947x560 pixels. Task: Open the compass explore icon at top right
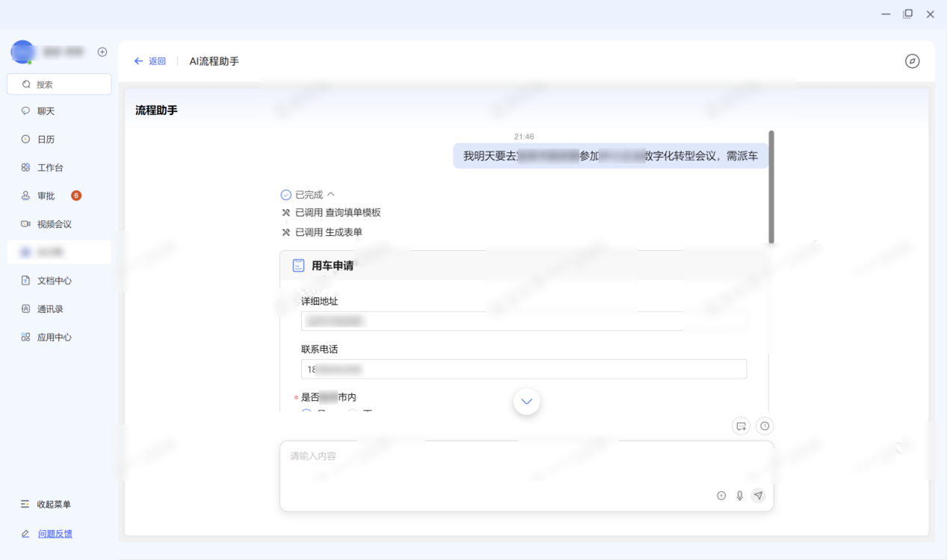coord(912,61)
